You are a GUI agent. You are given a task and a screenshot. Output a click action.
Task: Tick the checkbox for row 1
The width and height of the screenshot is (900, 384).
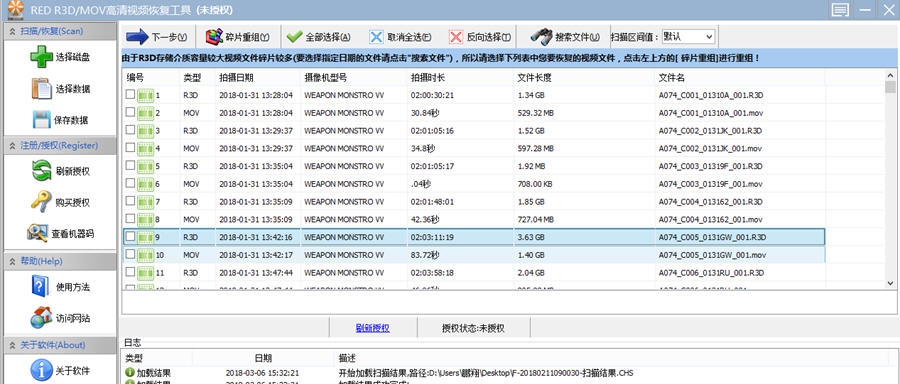click(x=130, y=94)
